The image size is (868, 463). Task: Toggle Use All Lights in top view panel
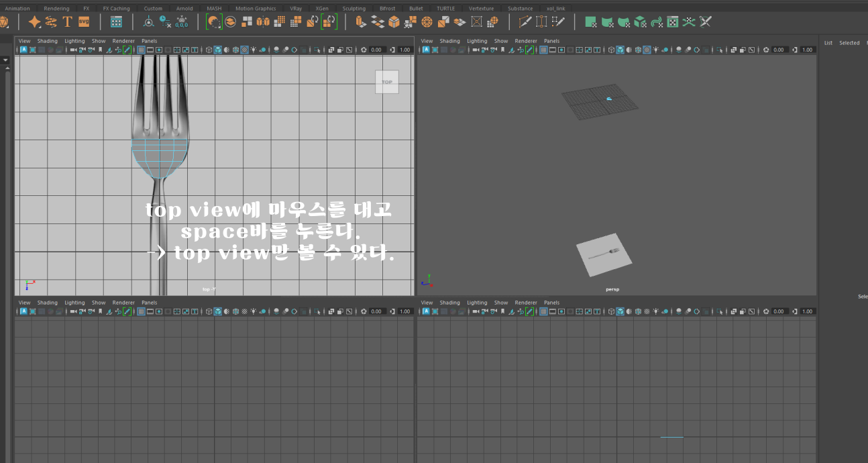(x=253, y=50)
